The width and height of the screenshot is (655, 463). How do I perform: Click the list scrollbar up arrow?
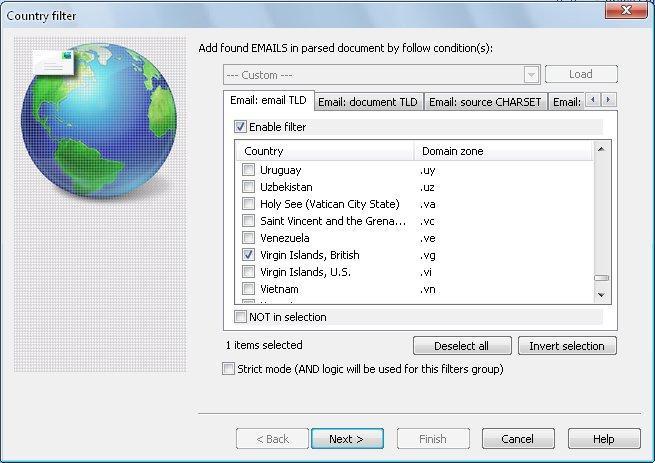tap(601, 149)
